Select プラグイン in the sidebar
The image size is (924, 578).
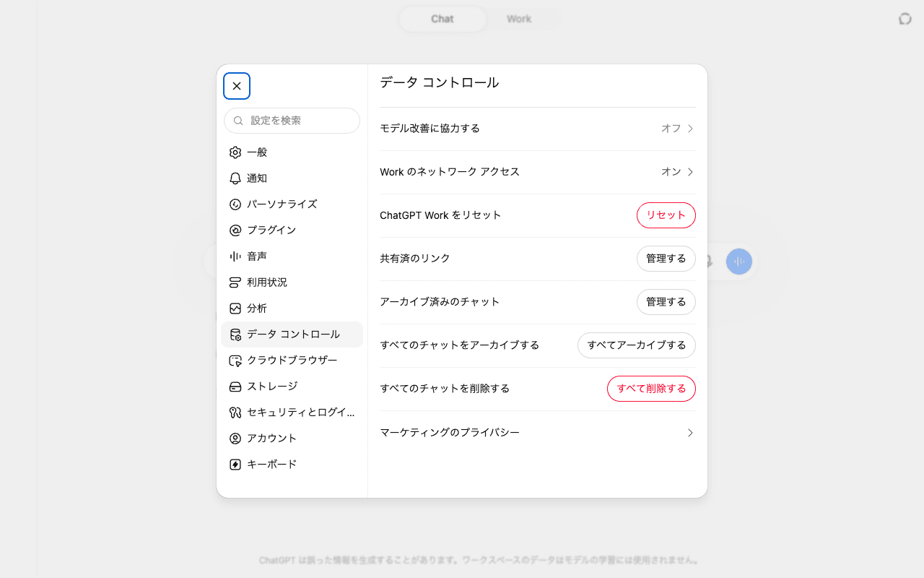[x=292, y=230]
